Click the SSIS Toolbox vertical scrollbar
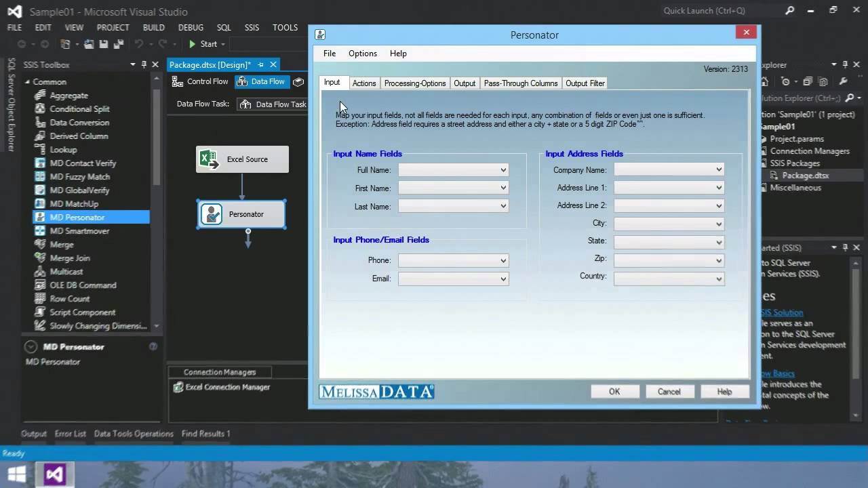This screenshot has width=868, height=488. click(x=157, y=203)
